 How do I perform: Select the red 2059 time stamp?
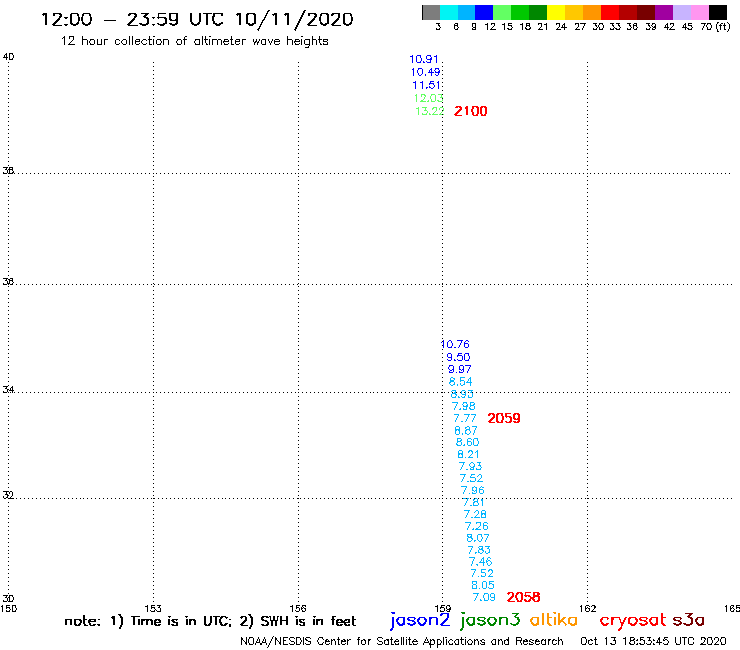pos(504,418)
